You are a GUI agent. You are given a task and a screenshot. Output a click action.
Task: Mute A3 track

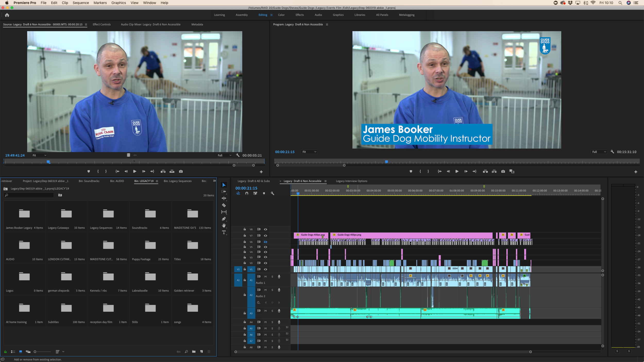pyautogui.click(x=265, y=311)
